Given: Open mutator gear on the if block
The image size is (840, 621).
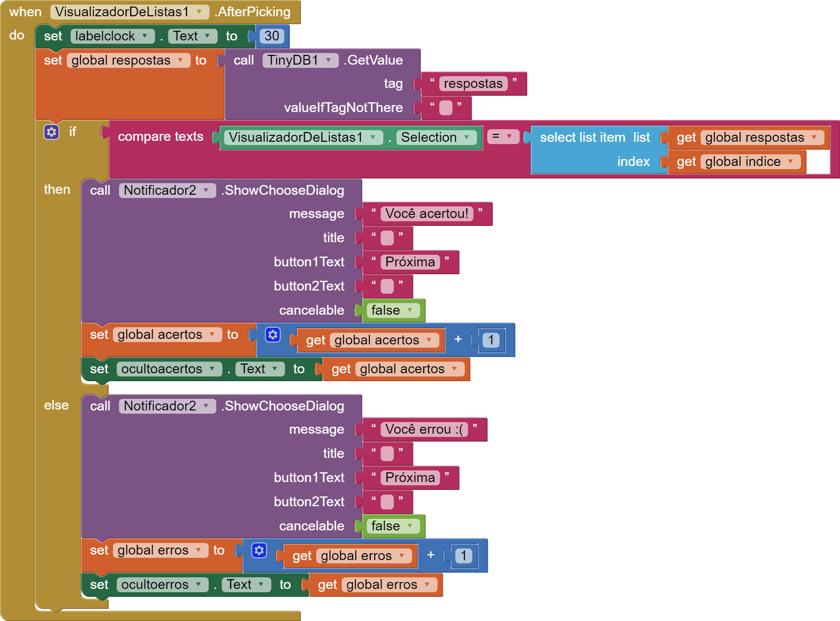Looking at the screenshot, I should [x=51, y=132].
